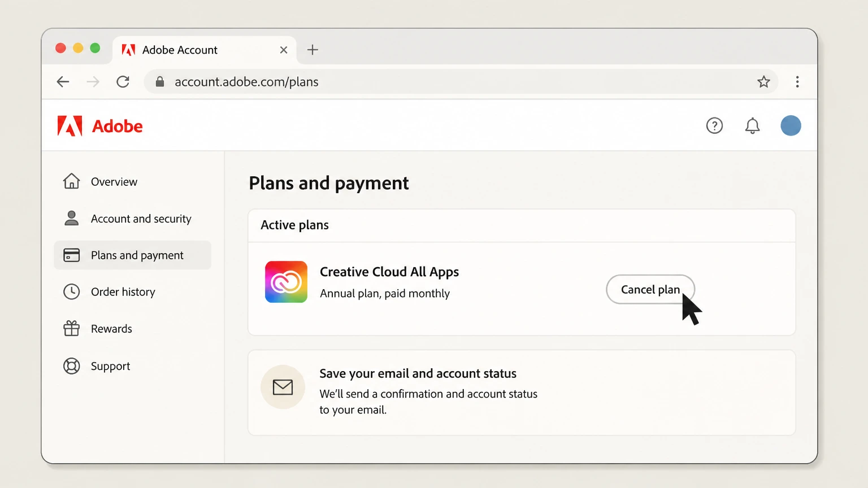Click the padlock site info icon
Screen dimensions: 868x488
pos(160,82)
